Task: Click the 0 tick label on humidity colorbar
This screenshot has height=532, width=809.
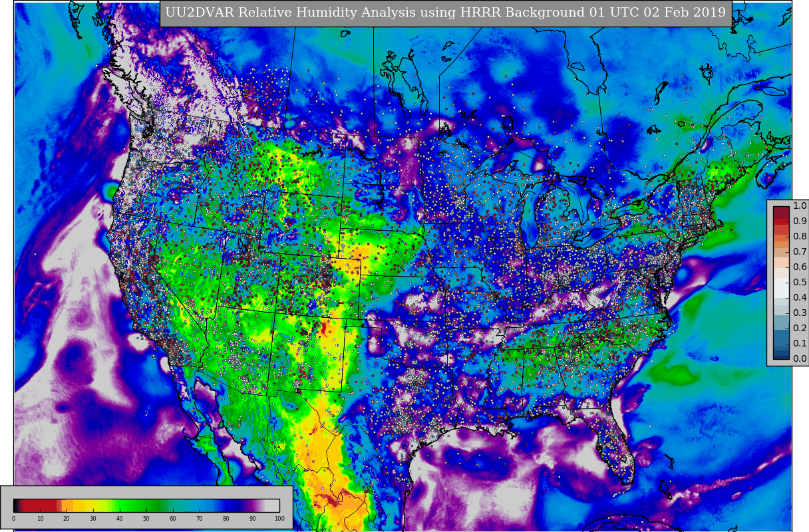Action: pos(13,519)
